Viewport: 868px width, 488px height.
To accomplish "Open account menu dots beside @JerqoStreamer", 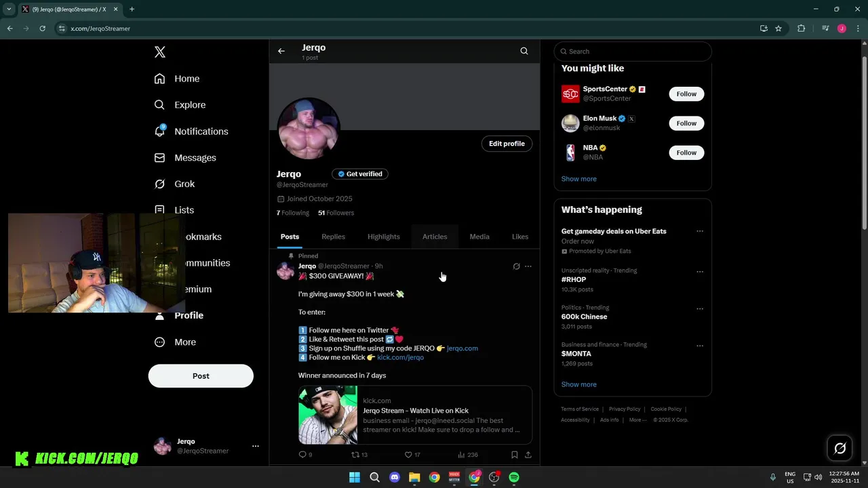I will [256, 446].
